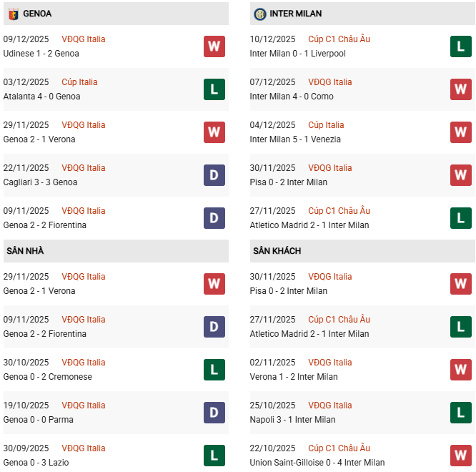Screen dimensions: 476x472
Task: Open the Cúp Italia link on 03/12/2025
Action: [79, 82]
